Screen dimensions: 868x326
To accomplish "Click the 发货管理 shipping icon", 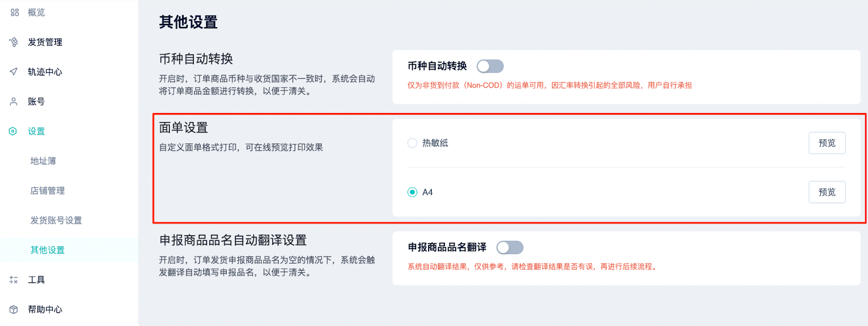I will [x=14, y=42].
